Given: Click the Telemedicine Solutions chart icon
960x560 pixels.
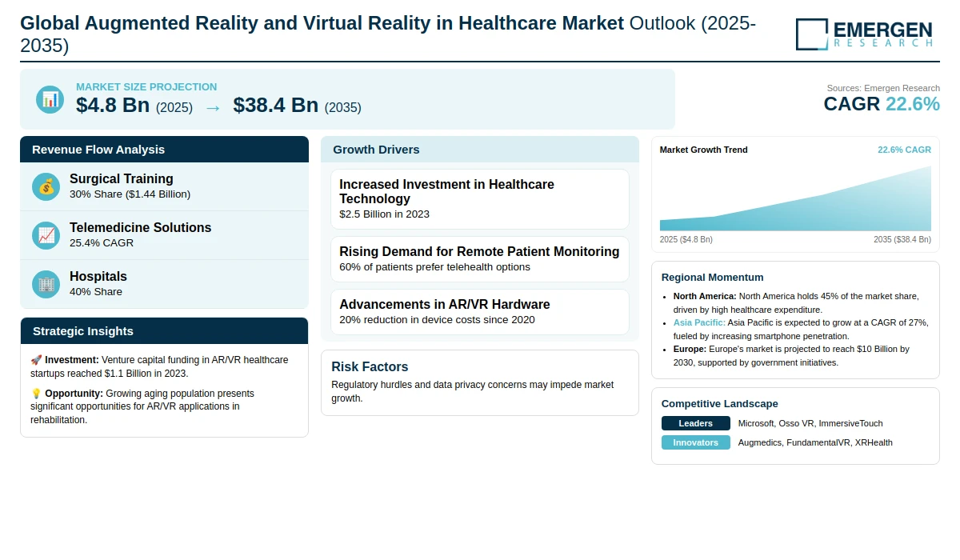Looking at the screenshot, I should pos(46,235).
